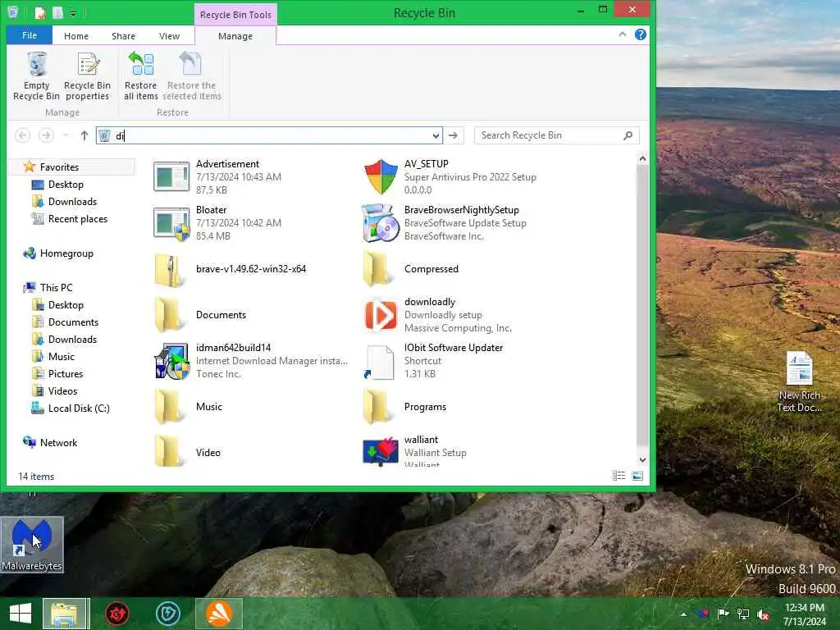Click Recycle Bin Tools contextual tab

(235, 15)
